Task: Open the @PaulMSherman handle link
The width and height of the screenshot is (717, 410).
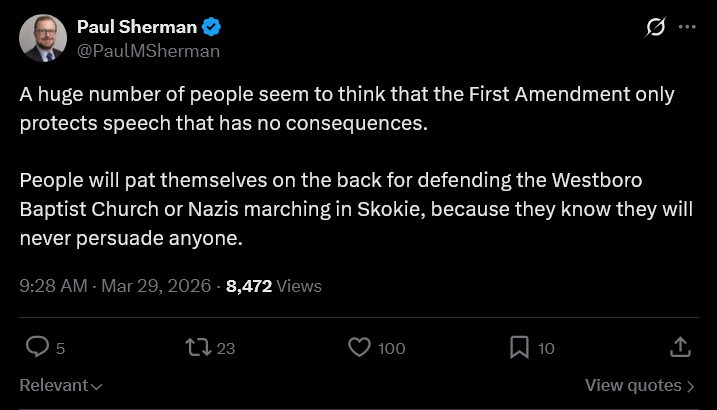Action: click(148, 49)
